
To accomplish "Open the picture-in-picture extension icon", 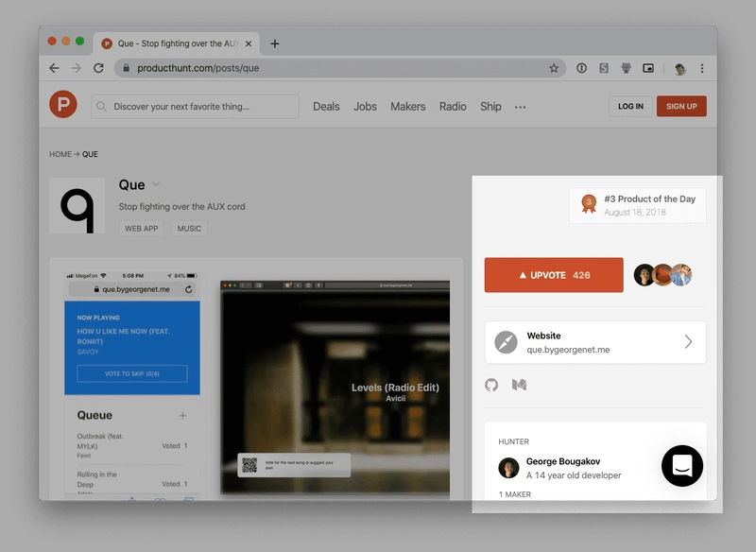I will [648, 68].
